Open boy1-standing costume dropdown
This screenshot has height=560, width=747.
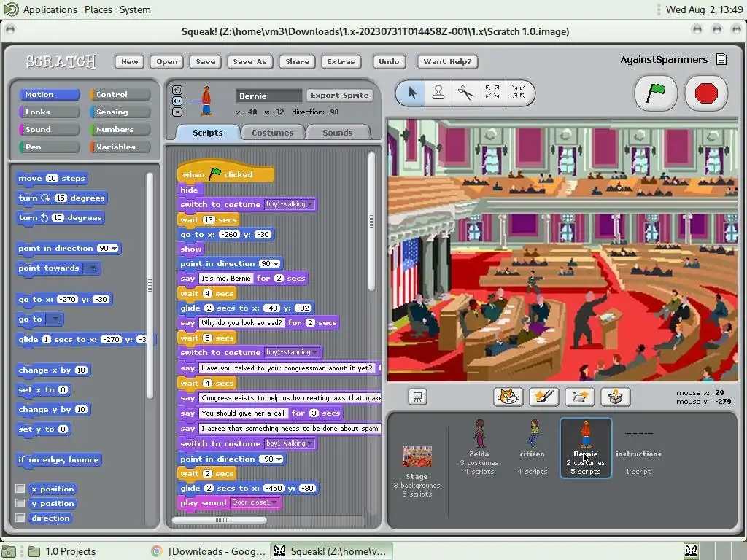coord(315,352)
